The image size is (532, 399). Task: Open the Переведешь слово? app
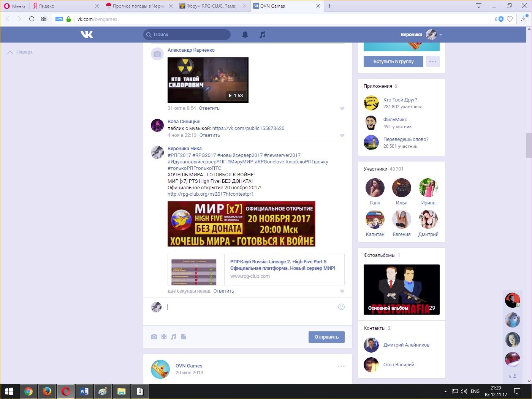click(x=406, y=139)
